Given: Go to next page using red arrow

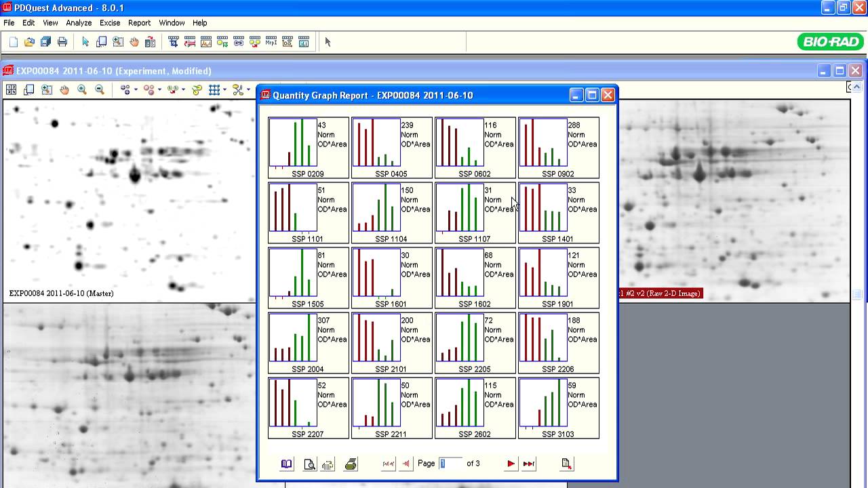Looking at the screenshot, I should 511,464.
